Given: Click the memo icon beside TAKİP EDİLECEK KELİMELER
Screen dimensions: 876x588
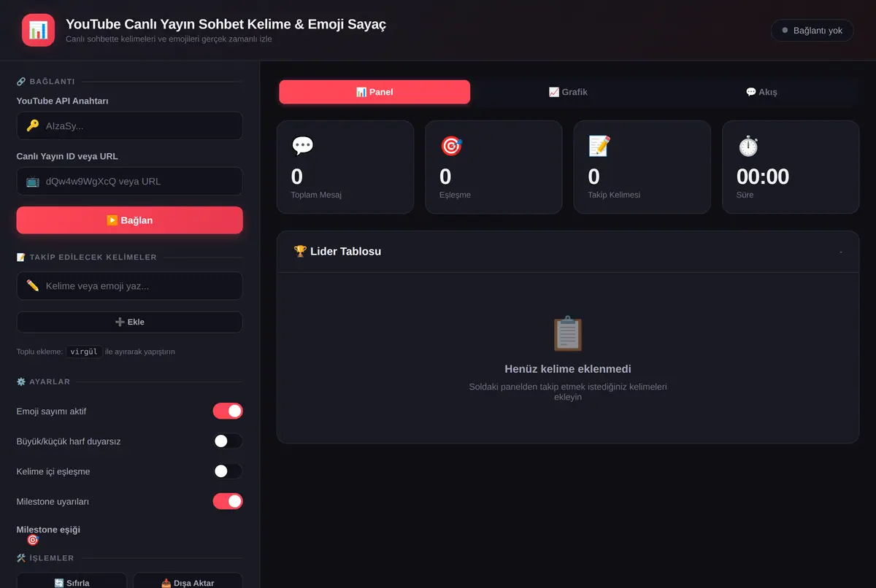Looking at the screenshot, I should (x=21, y=258).
